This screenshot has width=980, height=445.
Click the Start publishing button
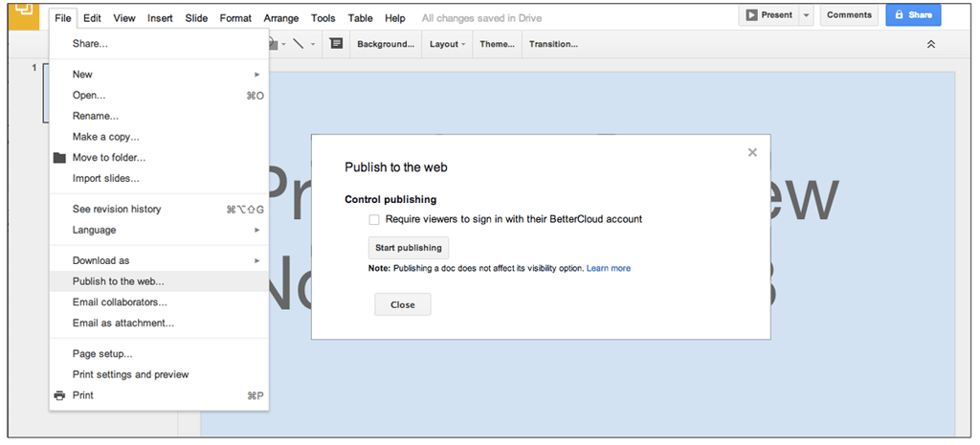tap(408, 248)
